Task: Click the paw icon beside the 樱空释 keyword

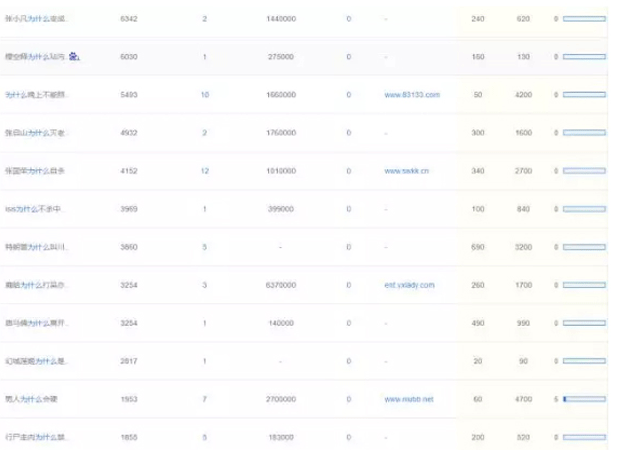Action: 74,56
